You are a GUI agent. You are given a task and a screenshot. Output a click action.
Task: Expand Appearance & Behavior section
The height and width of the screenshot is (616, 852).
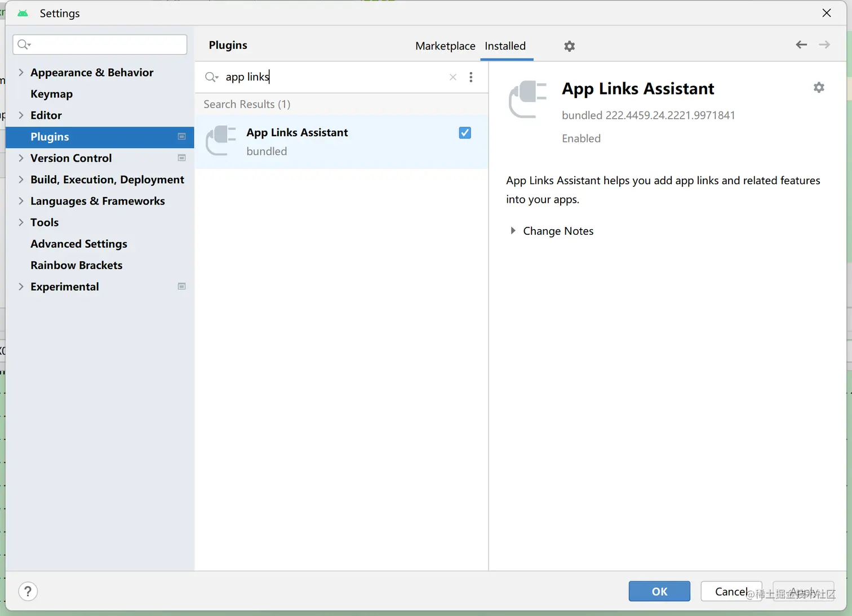tap(21, 72)
